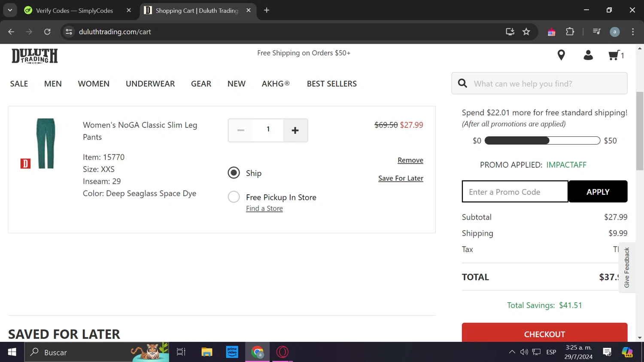Screen dimensions: 644x362
Task: Open network settings icon in system tray
Action: (x=537, y=352)
